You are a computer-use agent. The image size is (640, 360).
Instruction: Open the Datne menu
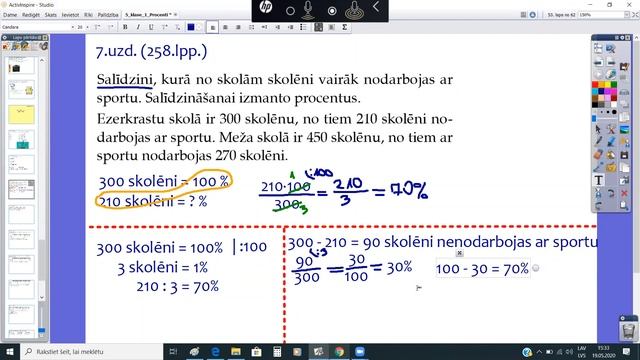10,15
